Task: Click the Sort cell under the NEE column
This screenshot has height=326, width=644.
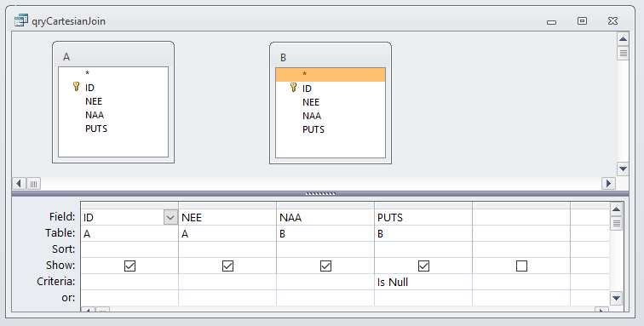Action: (x=227, y=249)
